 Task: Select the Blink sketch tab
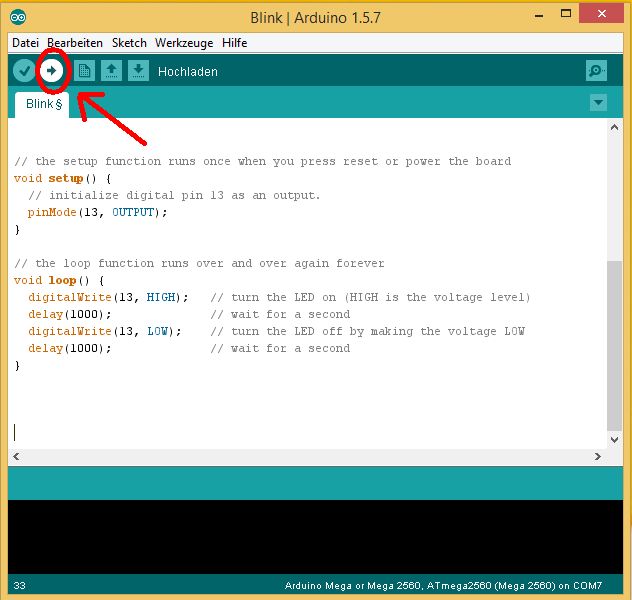(x=42, y=105)
